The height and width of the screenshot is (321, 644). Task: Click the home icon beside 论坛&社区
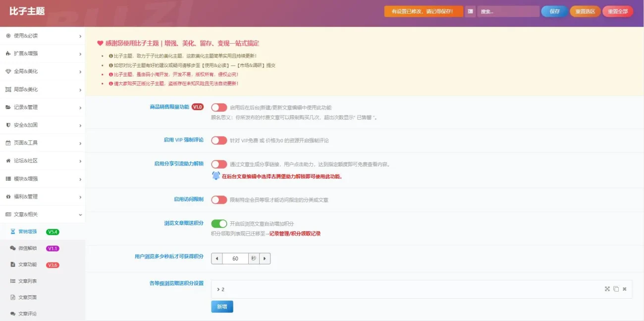pyautogui.click(x=8, y=161)
